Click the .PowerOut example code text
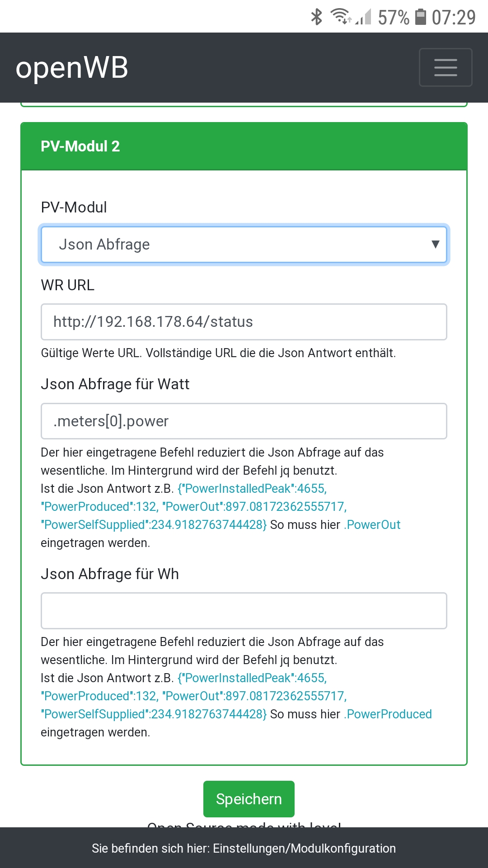The height and width of the screenshot is (868, 488). [372, 525]
